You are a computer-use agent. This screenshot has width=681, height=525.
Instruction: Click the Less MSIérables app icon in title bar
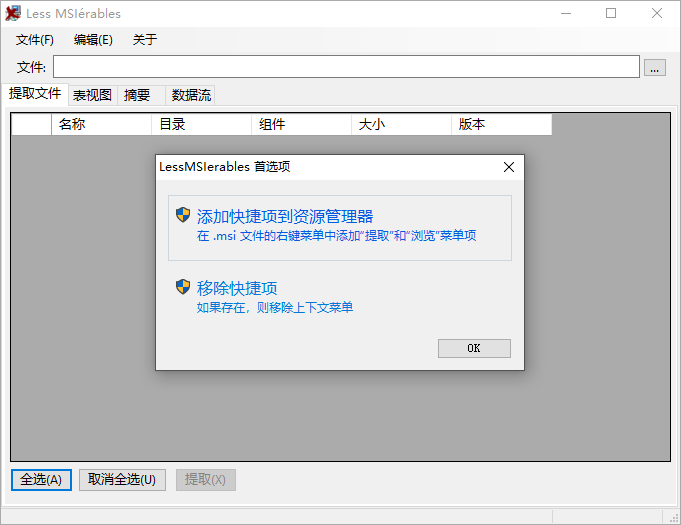click(x=13, y=13)
